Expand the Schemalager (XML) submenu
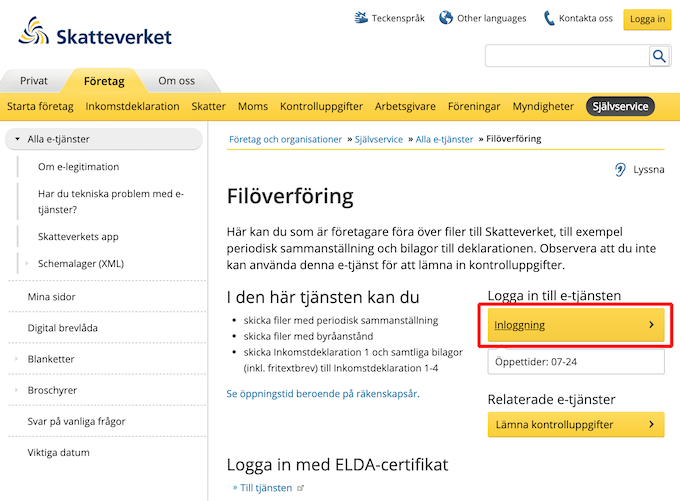The image size is (680, 501). pos(27,263)
